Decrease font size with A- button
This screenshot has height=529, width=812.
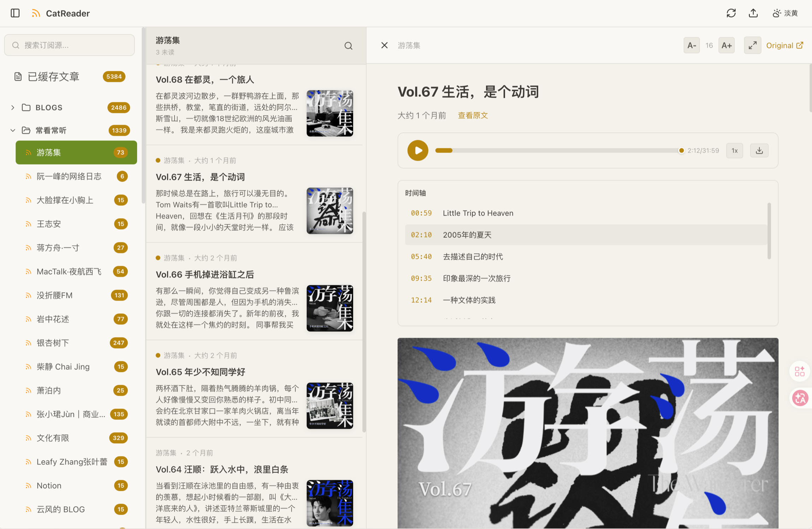point(691,45)
